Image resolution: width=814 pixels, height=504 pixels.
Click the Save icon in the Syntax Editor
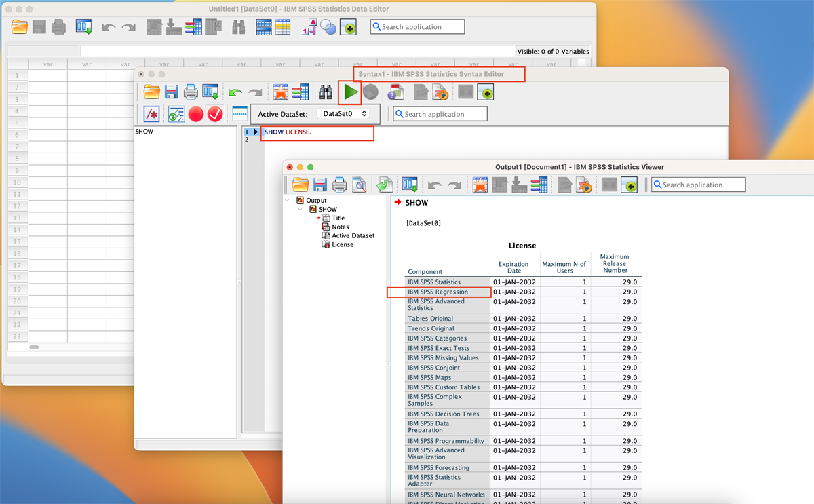point(172,92)
